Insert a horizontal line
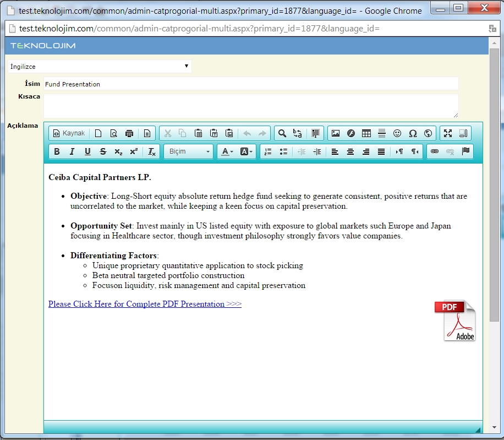This screenshot has height=440, width=504. (x=382, y=133)
